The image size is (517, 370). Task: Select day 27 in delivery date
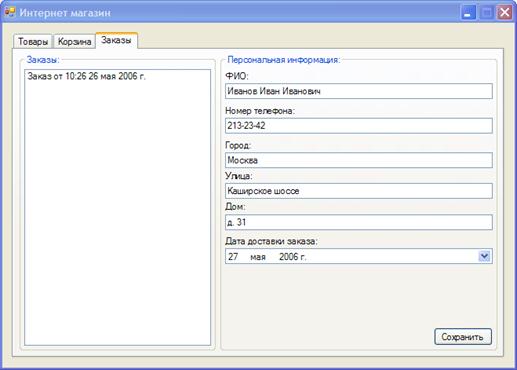(233, 257)
